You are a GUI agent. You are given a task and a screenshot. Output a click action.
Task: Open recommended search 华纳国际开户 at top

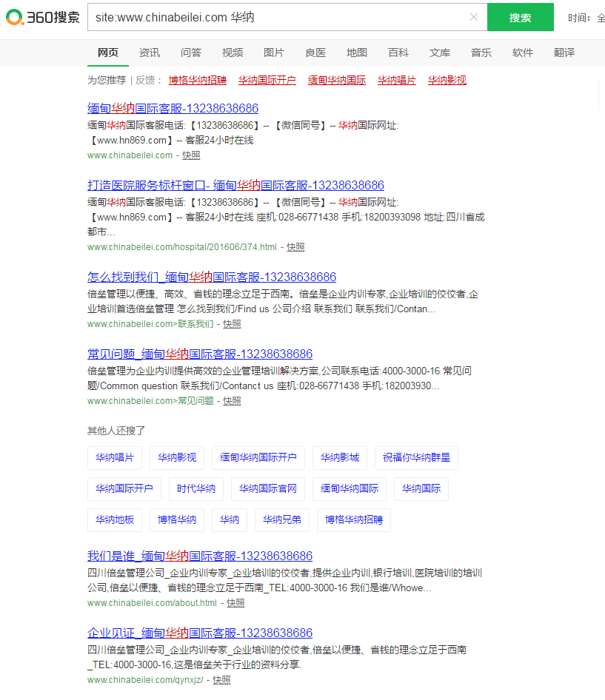267,80
